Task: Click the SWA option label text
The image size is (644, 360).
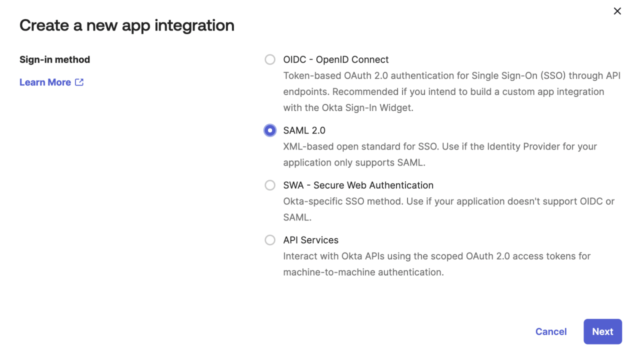Action: click(x=358, y=185)
